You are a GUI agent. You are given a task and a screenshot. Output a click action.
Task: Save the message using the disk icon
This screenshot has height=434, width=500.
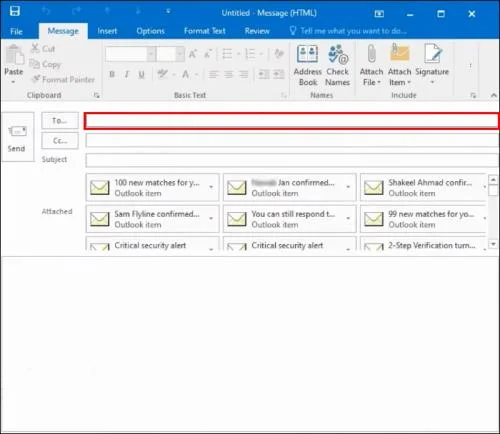(15, 12)
